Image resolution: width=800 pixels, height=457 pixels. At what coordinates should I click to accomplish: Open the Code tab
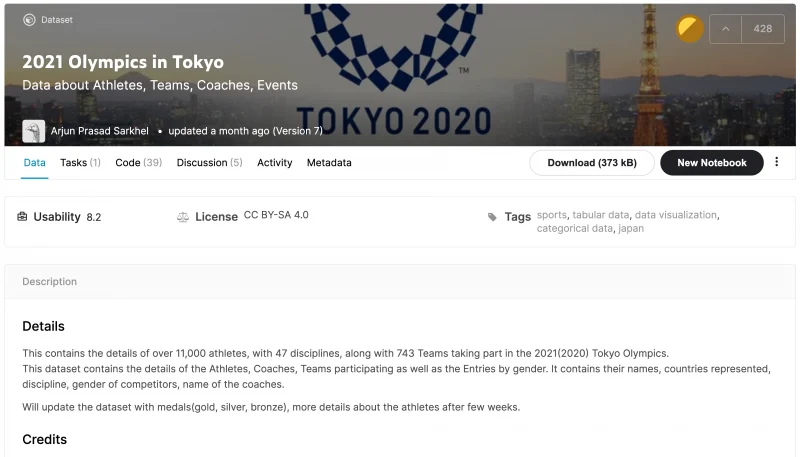[x=138, y=162]
